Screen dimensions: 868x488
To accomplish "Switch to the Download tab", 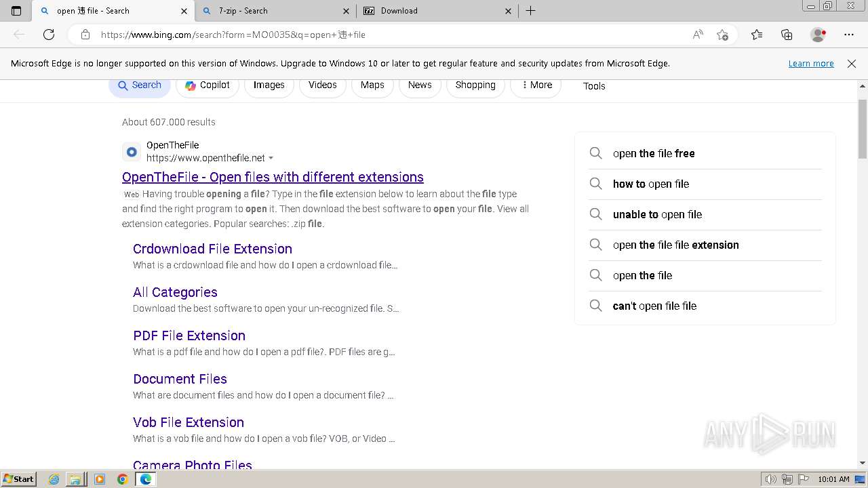I will pyautogui.click(x=437, y=11).
